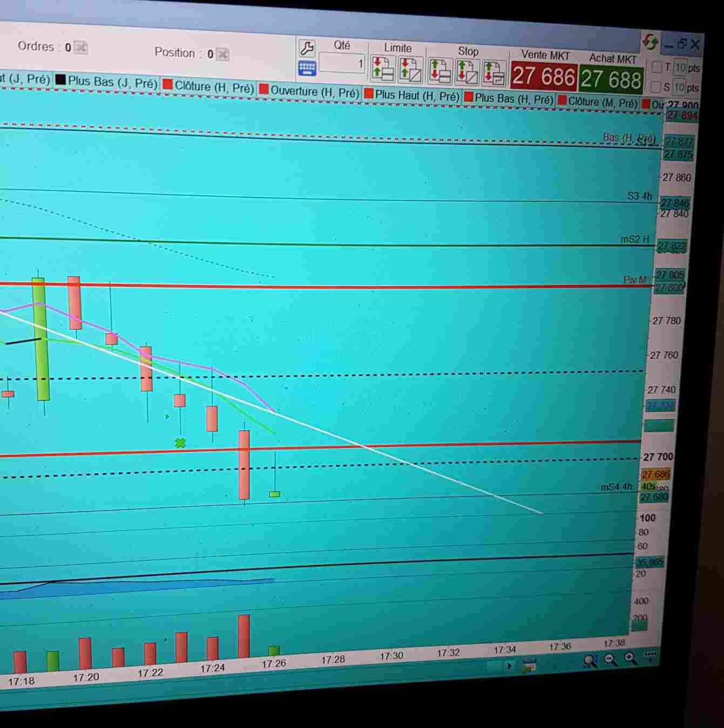Click black swatch of Plus Bas (J, Pré)
Image resolution: width=724 pixels, height=728 pixels.
click(60, 80)
